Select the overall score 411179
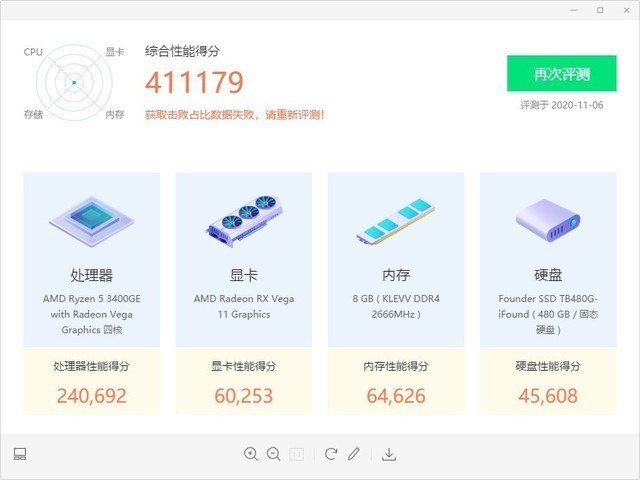 pos(194,82)
